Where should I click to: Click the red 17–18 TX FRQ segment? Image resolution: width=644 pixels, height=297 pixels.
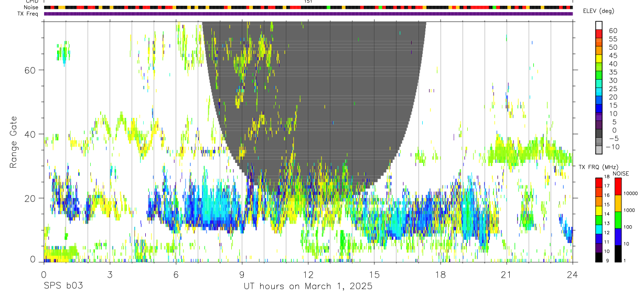[x=598, y=182]
